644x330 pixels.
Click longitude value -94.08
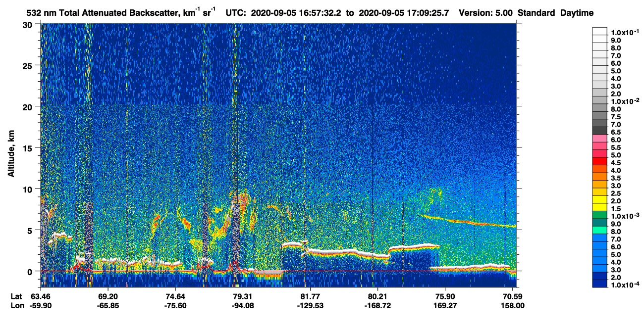click(243, 306)
